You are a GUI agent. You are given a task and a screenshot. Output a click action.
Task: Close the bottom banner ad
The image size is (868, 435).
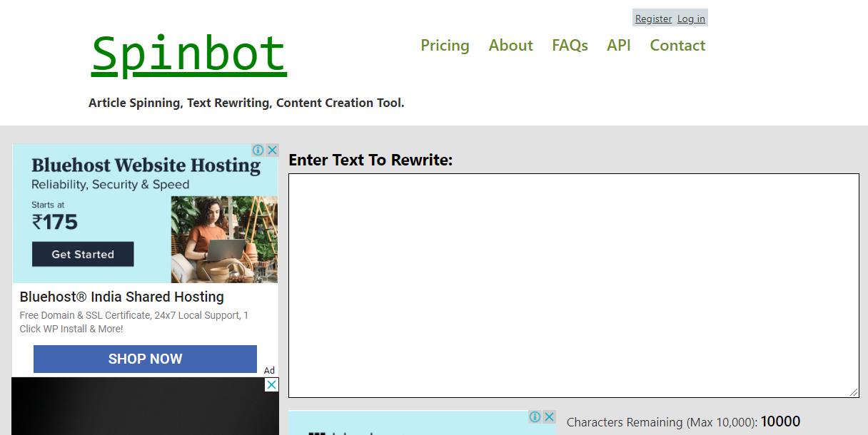549,416
